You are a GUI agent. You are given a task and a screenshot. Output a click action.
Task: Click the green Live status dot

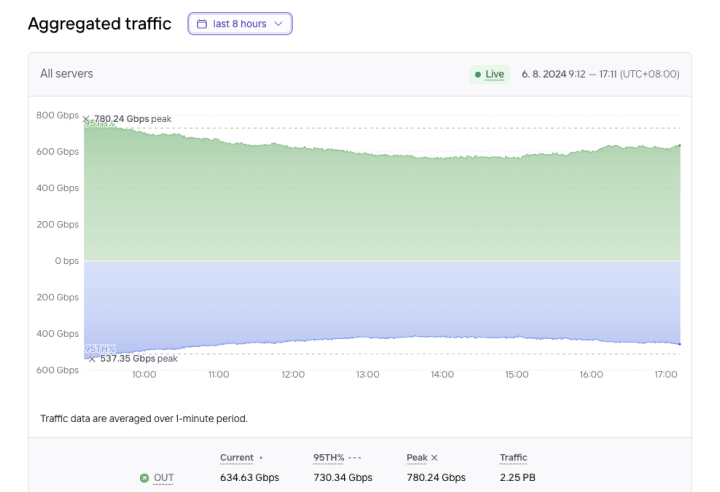coord(478,75)
